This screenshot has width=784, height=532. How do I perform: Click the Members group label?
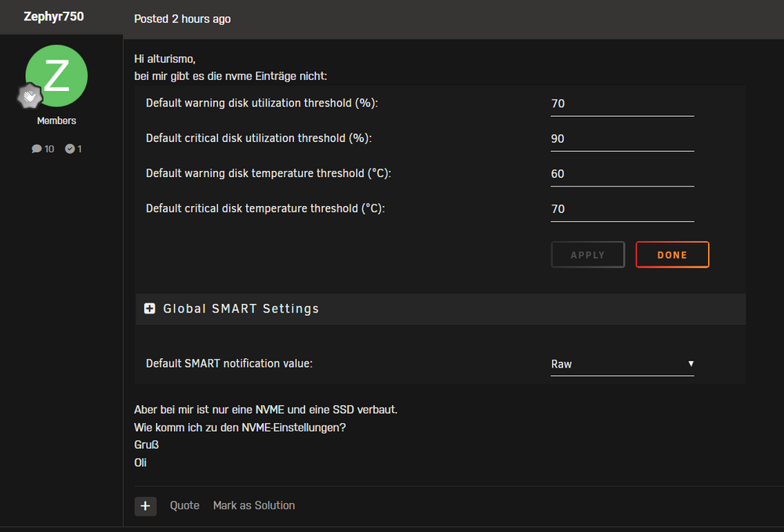click(x=56, y=121)
